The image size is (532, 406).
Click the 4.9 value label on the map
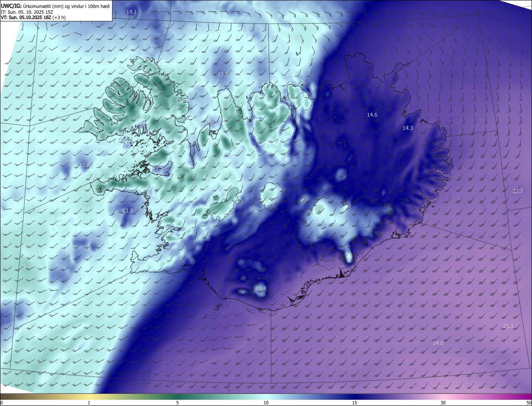pyautogui.click(x=128, y=101)
